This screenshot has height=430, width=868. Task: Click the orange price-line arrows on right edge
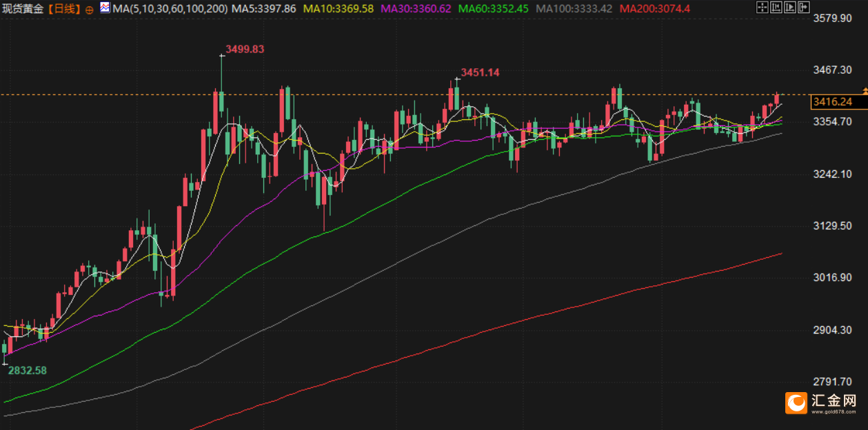coord(865,91)
